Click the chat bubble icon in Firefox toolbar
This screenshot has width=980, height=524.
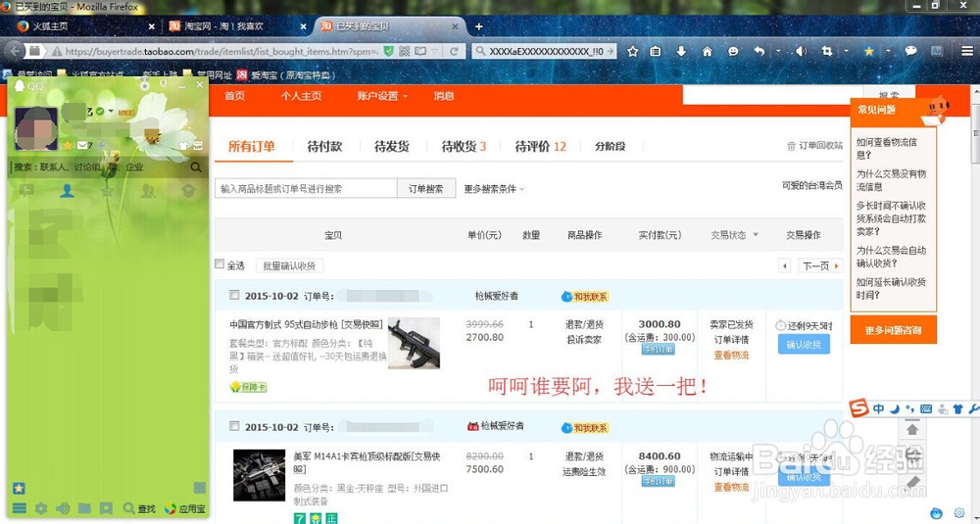911,51
